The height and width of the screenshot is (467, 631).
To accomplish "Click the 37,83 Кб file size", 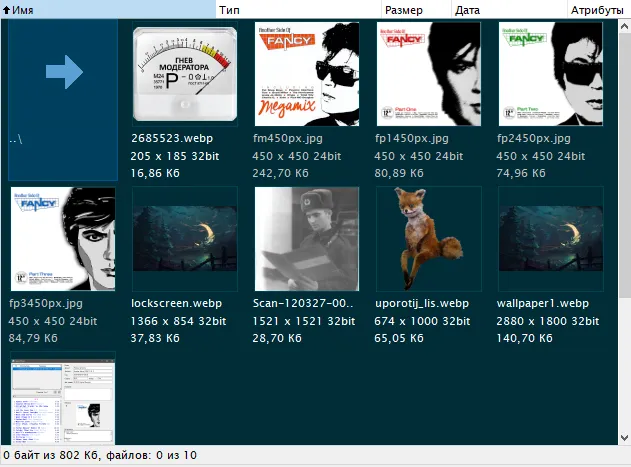I will [155, 338].
